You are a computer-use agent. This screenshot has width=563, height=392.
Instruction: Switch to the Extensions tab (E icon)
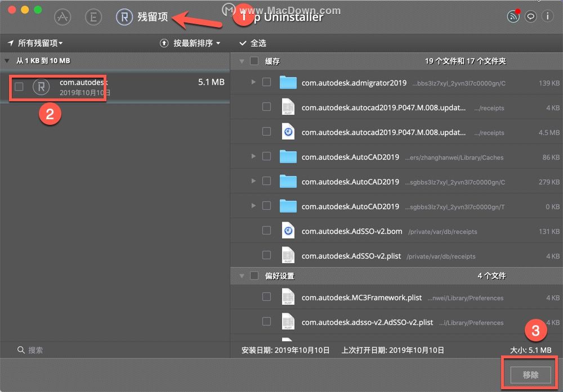[93, 17]
